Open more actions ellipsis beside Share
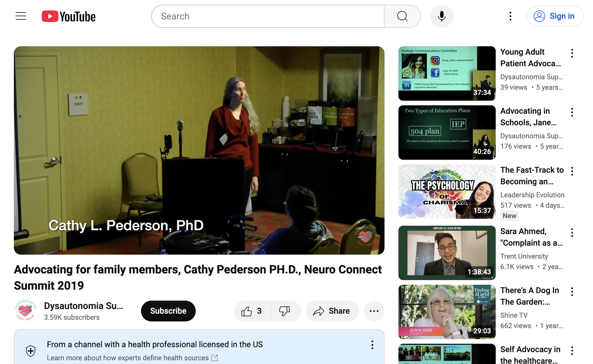This screenshot has height=364, width=593. click(x=374, y=311)
